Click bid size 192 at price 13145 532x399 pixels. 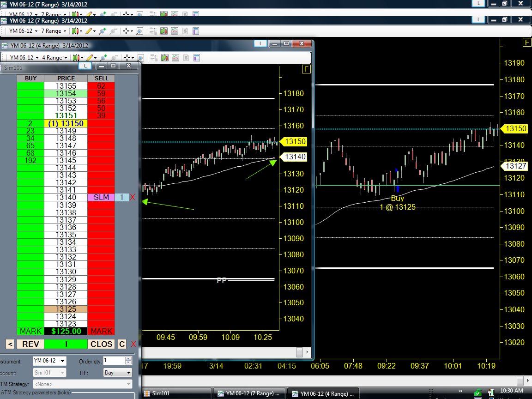click(x=30, y=161)
